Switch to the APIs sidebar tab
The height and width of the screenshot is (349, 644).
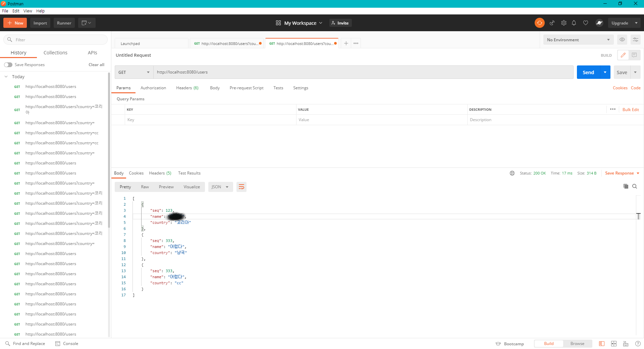pyautogui.click(x=92, y=53)
